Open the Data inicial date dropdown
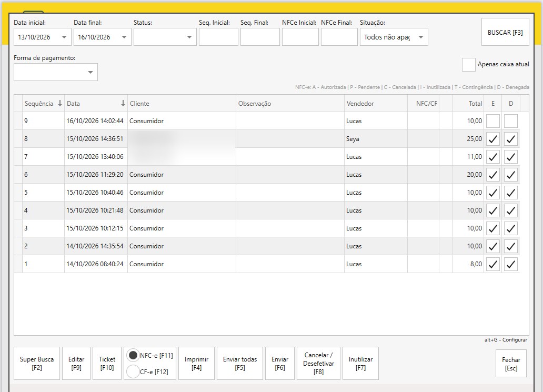The height and width of the screenshot is (392, 543). tap(64, 37)
